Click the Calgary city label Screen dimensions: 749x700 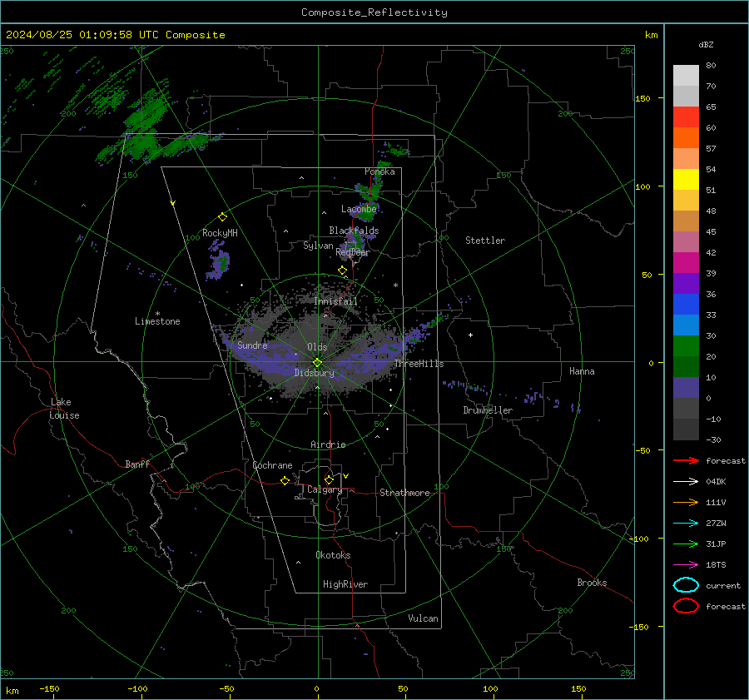pyautogui.click(x=325, y=489)
